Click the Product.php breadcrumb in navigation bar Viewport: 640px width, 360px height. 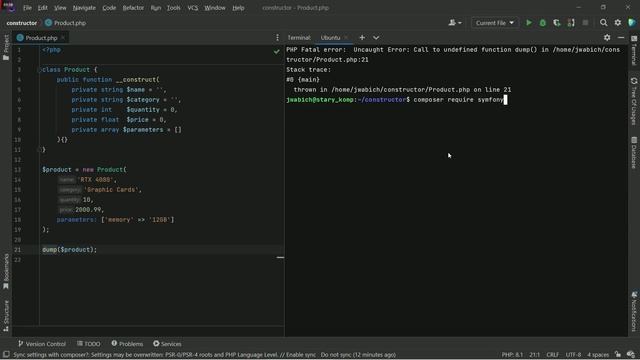point(66,23)
